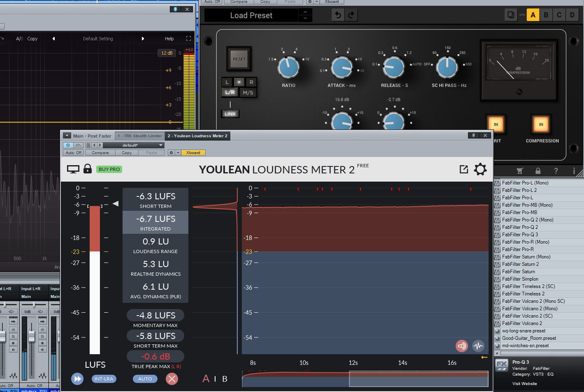
Task: Select the equals button between L and R
Action: pyautogui.click(x=239, y=82)
